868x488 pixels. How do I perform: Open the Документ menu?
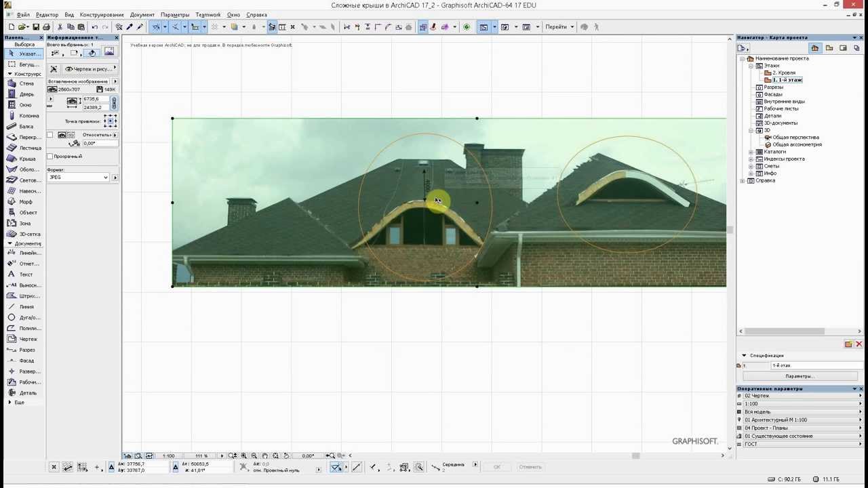click(x=142, y=14)
